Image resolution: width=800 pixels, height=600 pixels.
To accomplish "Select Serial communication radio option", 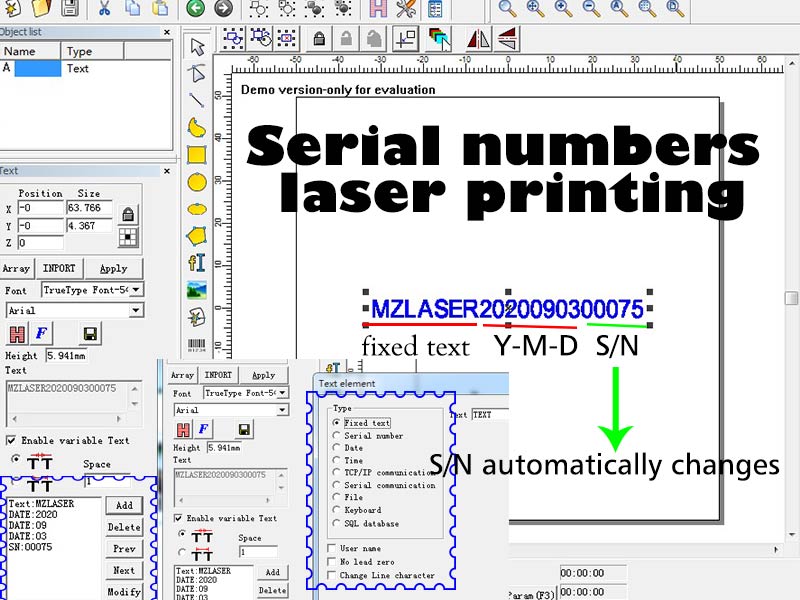I will 336,485.
